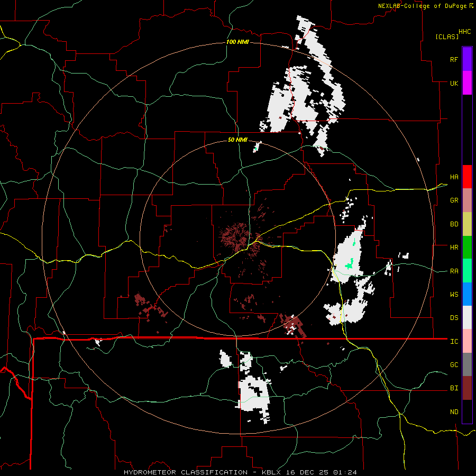Click the BI dark red legend swatch
476x476 pixels.
[x=467, y=388]
